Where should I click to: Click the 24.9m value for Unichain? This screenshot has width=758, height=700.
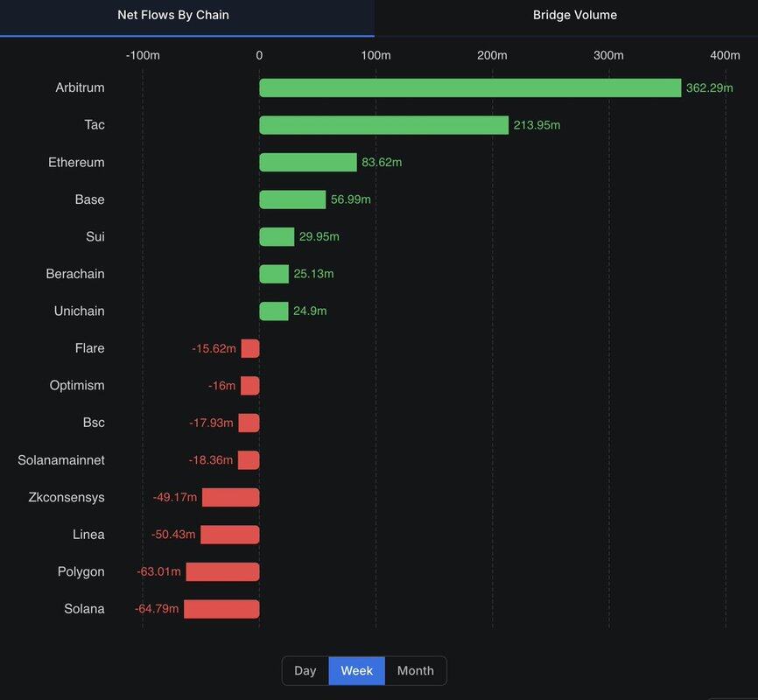310,311
